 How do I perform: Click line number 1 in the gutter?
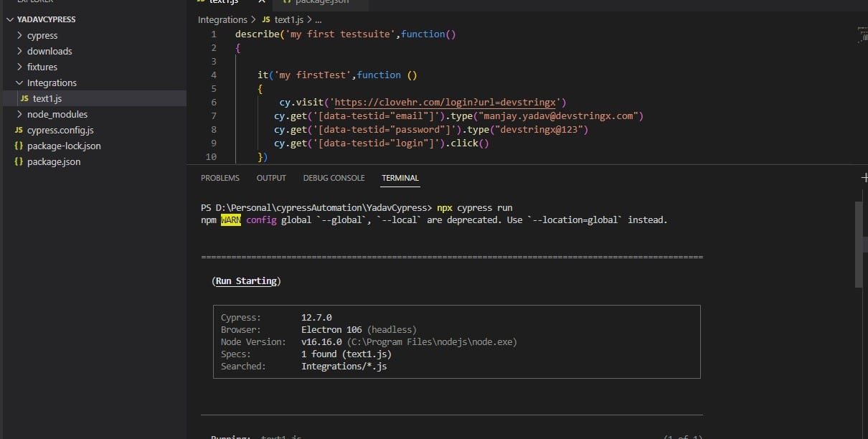[213, 34]
